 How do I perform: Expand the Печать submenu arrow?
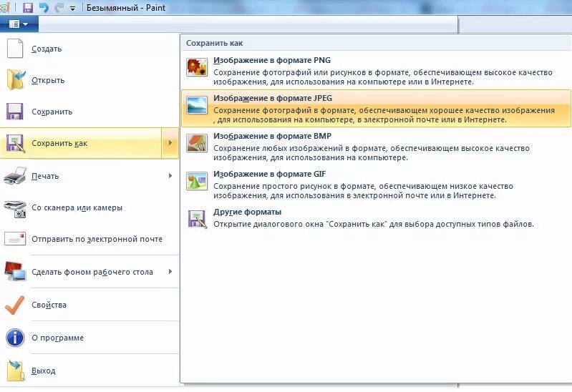(x=170, y=176)
